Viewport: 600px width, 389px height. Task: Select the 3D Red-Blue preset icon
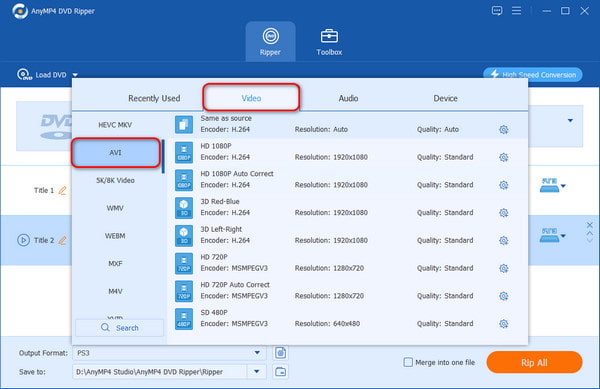point(184,208)
